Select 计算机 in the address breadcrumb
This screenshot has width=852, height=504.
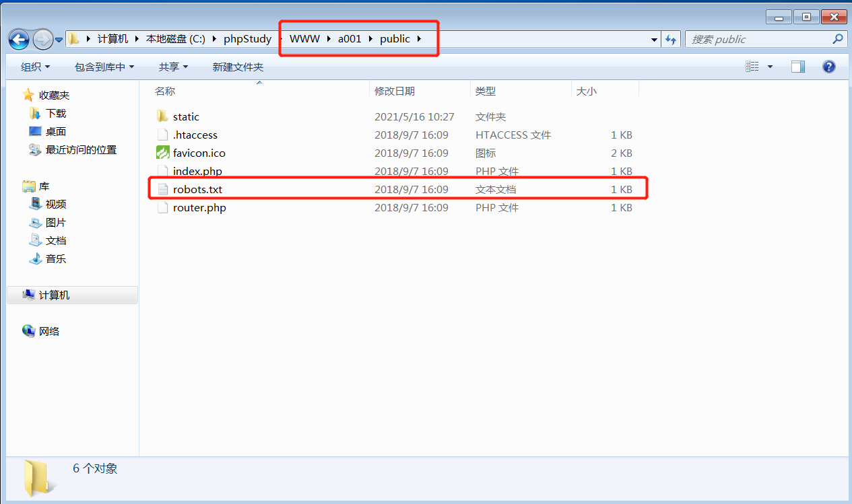tap(112, 39)
